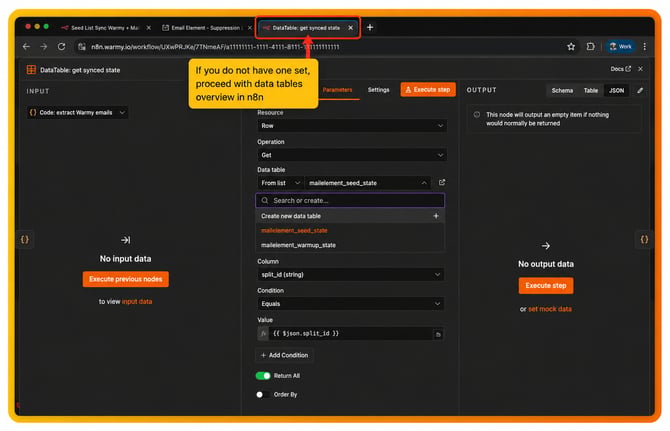
Task: Close the node panel with X
Action: click(x=640, y=69)
